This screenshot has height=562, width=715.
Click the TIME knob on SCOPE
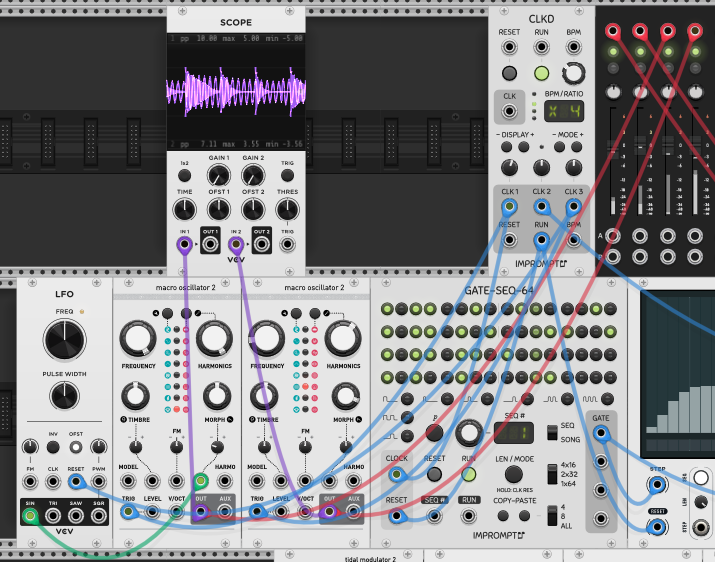click(184, 210)
